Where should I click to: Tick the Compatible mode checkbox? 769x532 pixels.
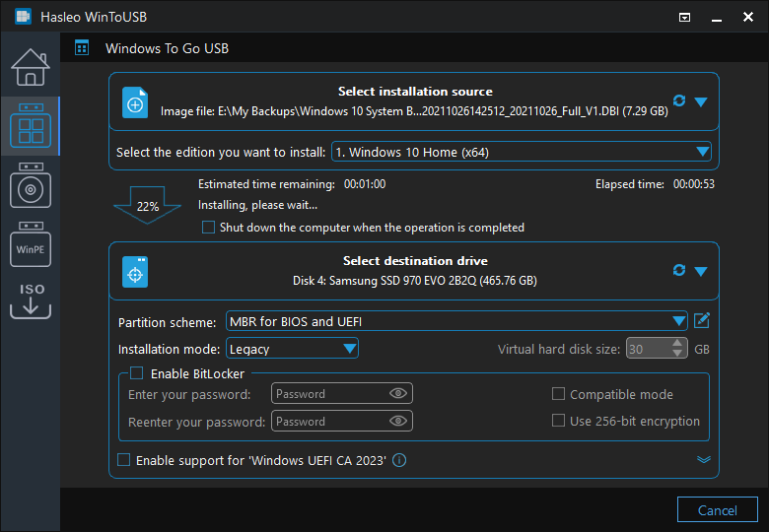tap(558, 394)
